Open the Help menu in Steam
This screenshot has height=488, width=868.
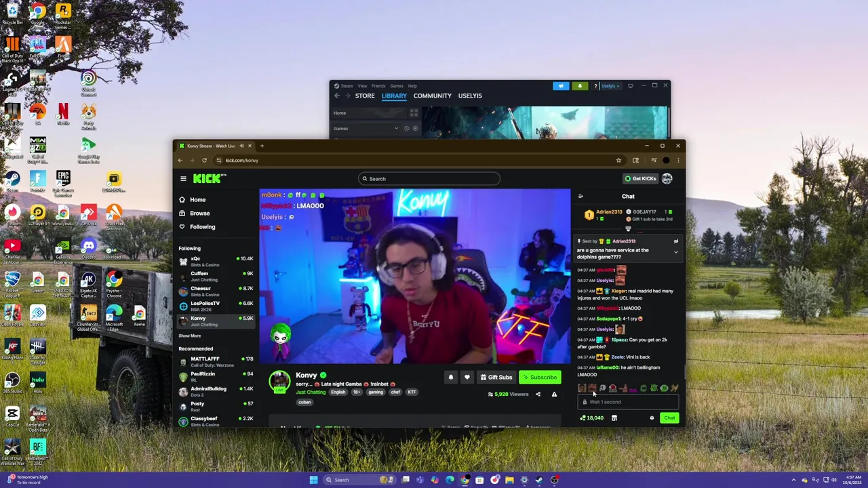point(412,86)
